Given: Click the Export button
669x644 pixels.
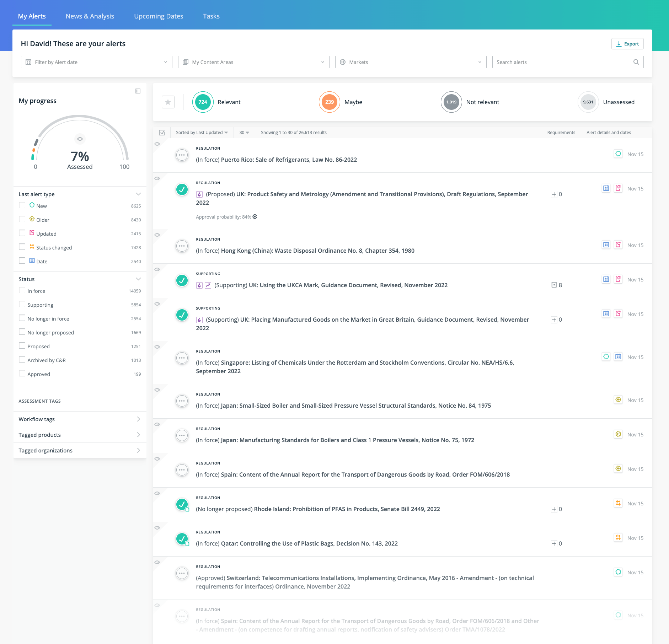Looking at the screenshot, I should [627, 44].
